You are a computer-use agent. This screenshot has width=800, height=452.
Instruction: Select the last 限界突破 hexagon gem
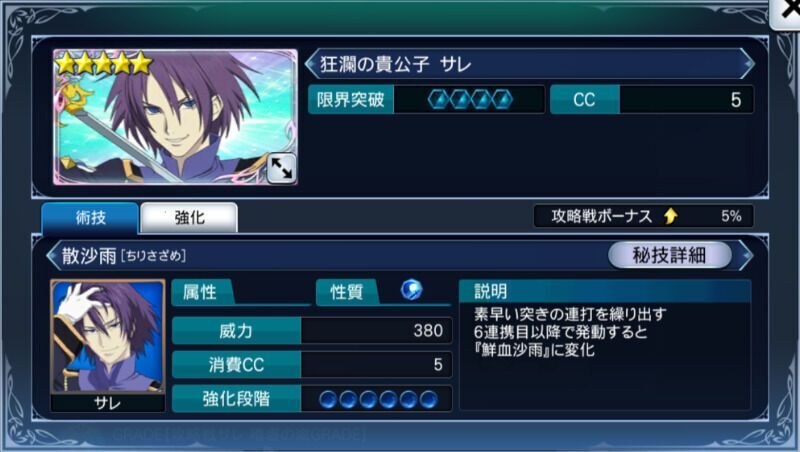502,99
